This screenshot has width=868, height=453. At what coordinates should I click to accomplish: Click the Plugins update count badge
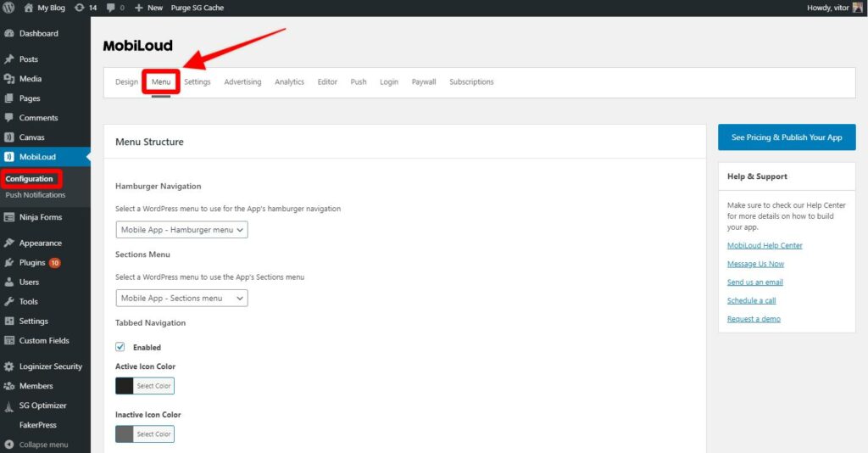(x=55, y=263)
